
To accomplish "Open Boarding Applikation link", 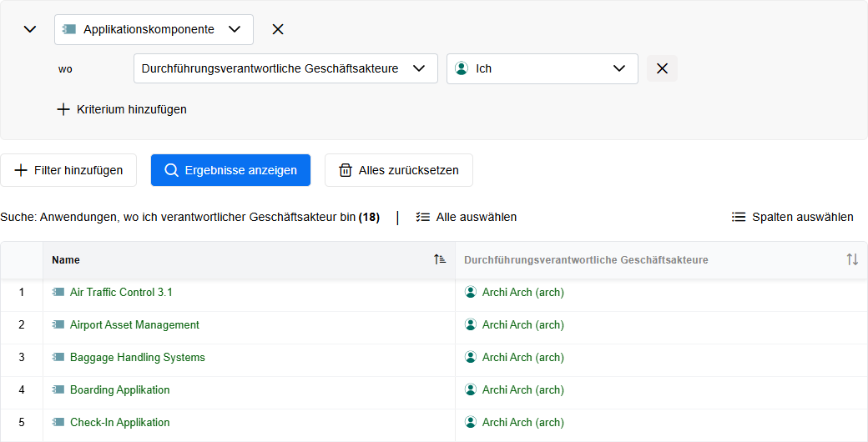I will (119, 390).
